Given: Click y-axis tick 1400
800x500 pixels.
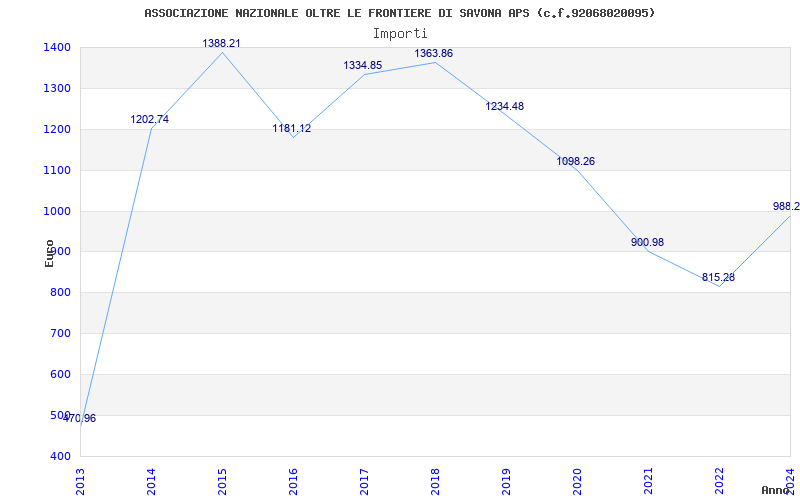Looking at the screenshot, I should coord(58,48).
